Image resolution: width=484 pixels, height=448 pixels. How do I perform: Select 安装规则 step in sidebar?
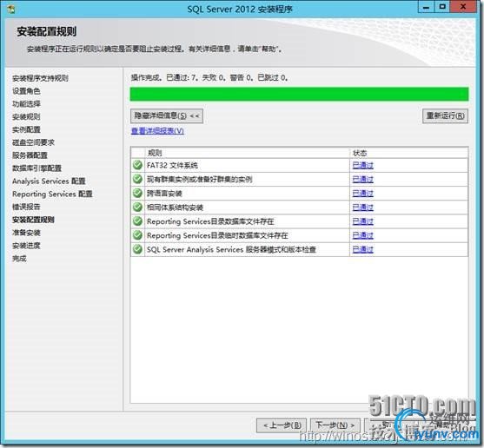(26, 117)
